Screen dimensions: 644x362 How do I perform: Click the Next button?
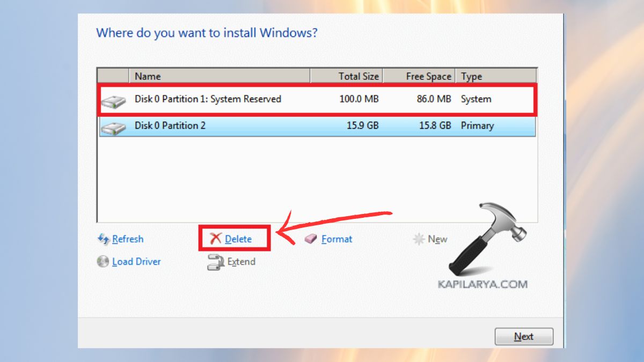524,336
